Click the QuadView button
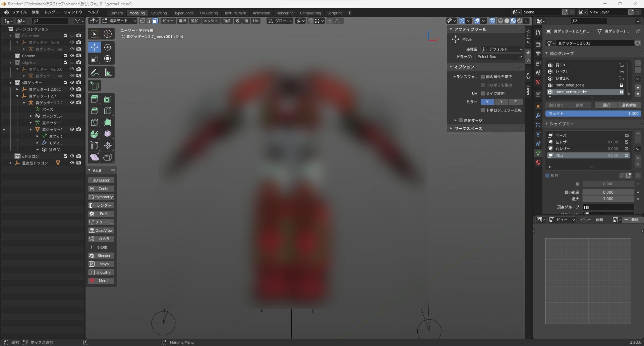This screenshot has width=644, height=346. (x=101, y=230)
